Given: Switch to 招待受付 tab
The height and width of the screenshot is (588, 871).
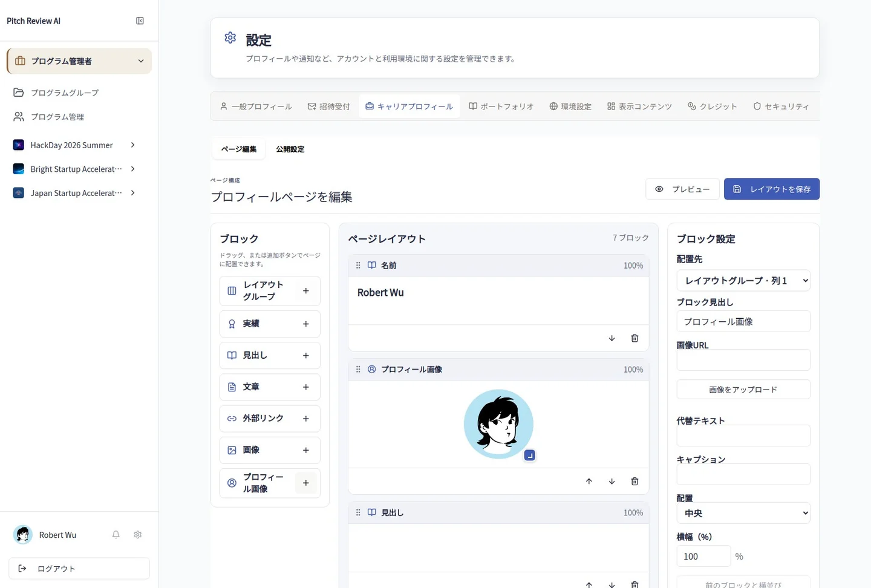Looking at the screenshot, I should [329, 106].
